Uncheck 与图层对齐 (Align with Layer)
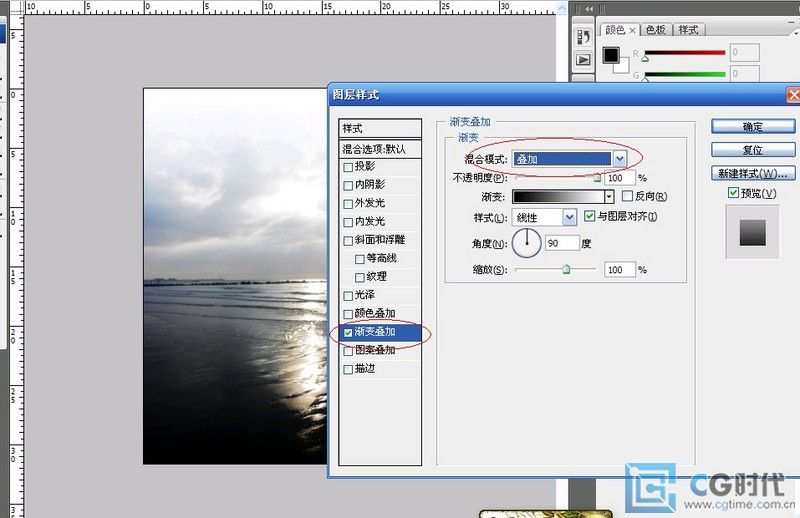Viewport: 800px width, 518px height. point(590,216)
